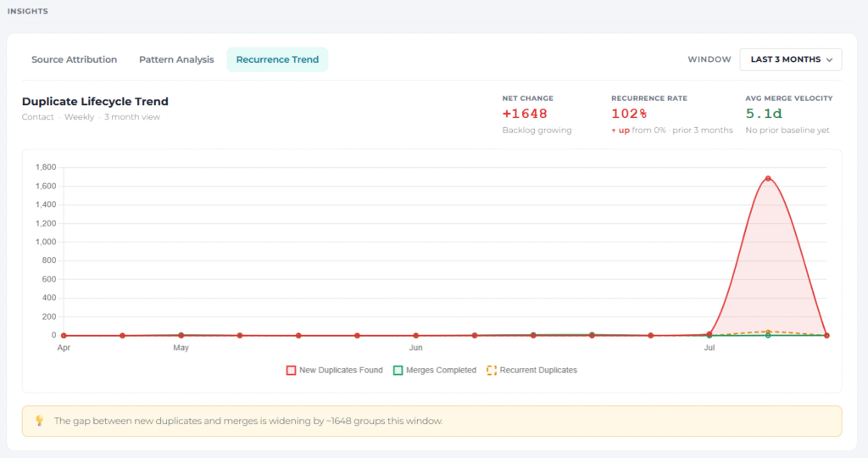Screen dimensions: 868x458
Task: Click the INSIGHTS section header
Action: pyautogui.click(x=28, y=11)
